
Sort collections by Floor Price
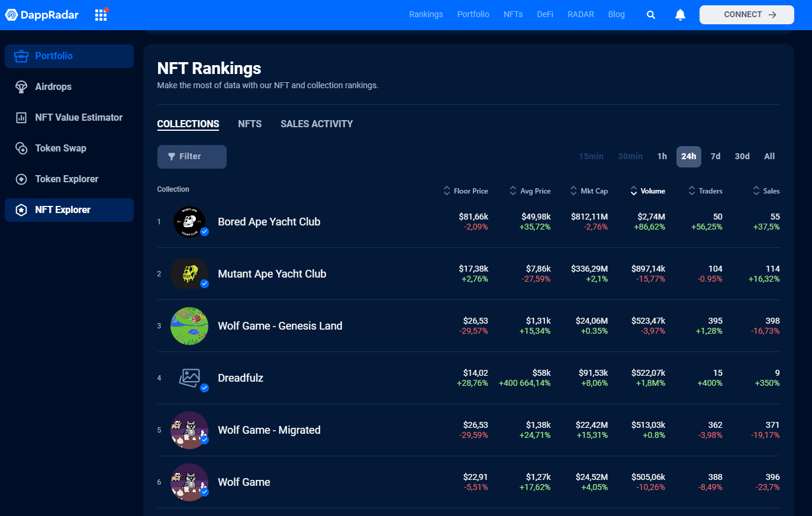[466, 191]
